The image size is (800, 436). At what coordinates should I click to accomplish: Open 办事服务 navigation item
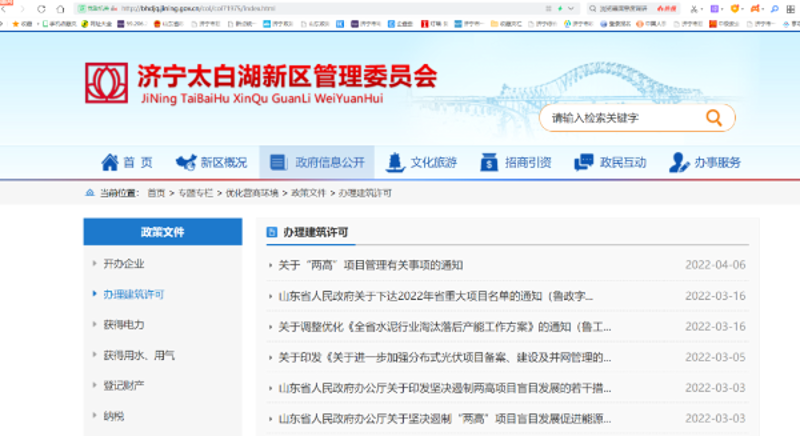[705, 162]
